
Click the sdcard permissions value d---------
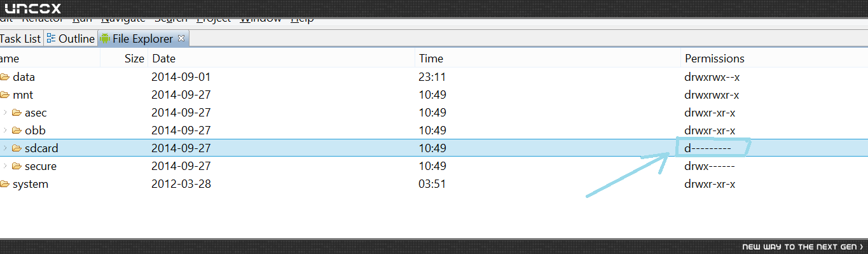coord(708,148)
